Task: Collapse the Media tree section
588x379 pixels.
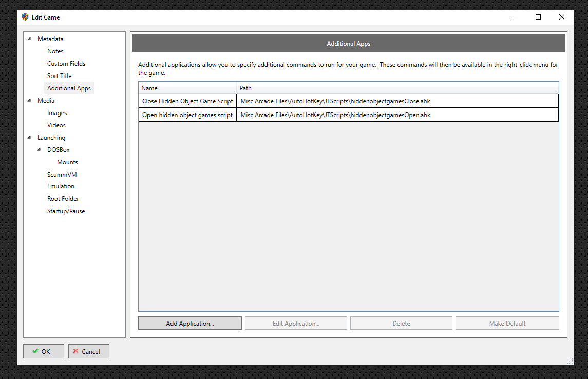Action: [x=29, y=101]
